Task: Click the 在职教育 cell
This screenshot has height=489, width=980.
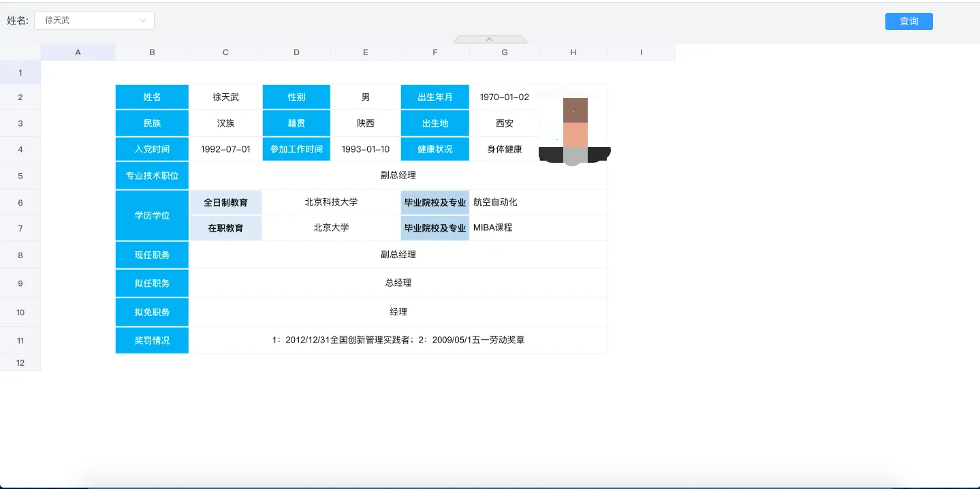Action: pyautogui.click(x=225, y=228)
